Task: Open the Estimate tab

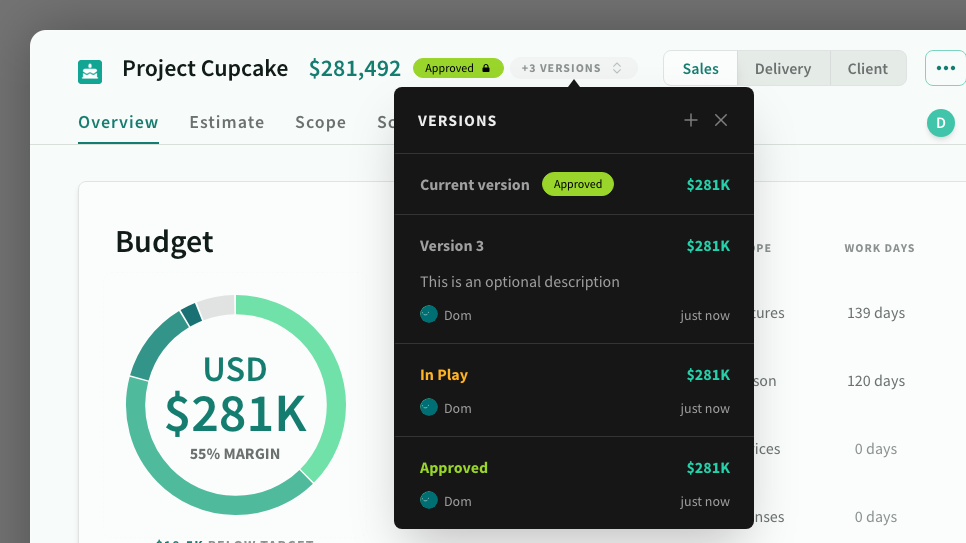Action: (227, 122)
